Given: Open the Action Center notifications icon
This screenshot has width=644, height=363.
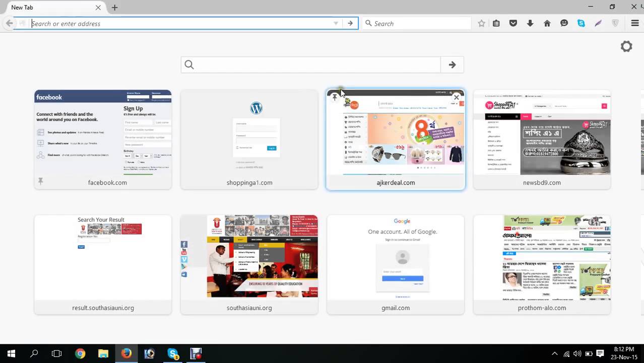Looking at the screenshot, I should pos(600,353).
